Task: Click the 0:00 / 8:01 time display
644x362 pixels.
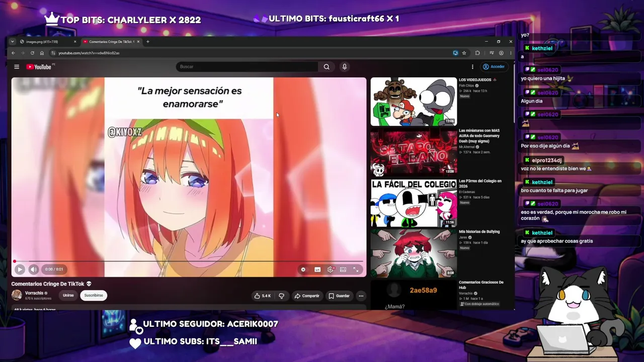Action: tap(54, 269)
